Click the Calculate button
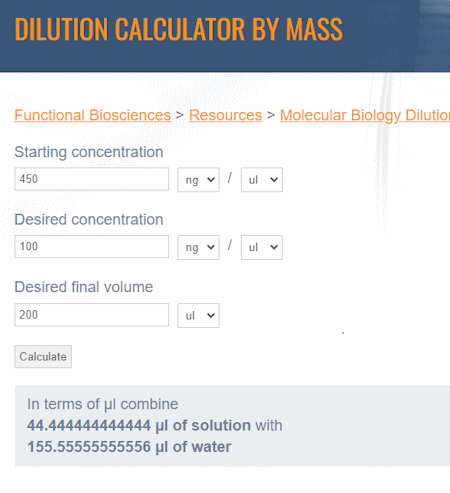This screenshot has height=493, width=450. pos(43,357)
